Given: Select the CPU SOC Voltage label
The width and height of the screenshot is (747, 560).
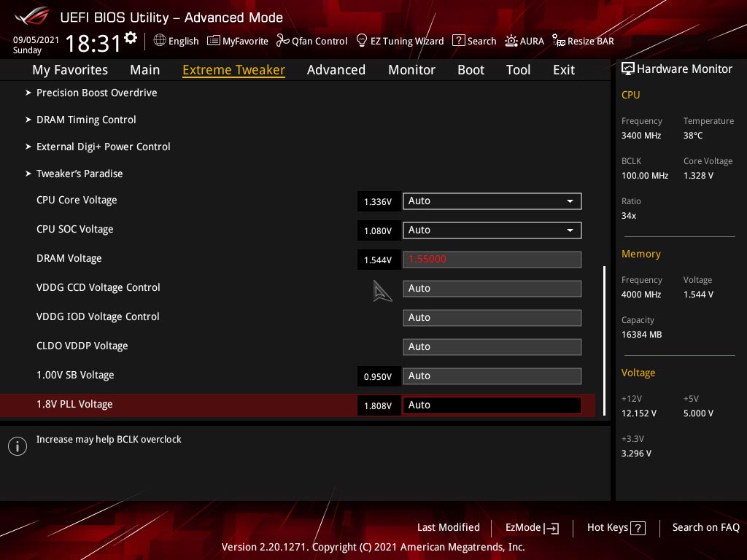Looking at the screenshot, I should tap(75, 229).
